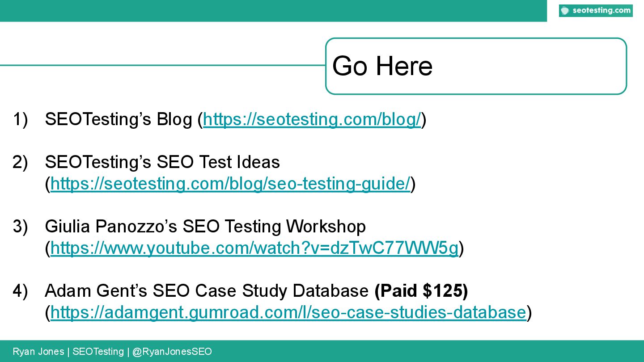
Task: Click the 'SEOTesting's Blog' text
Action: click(119, 120)
